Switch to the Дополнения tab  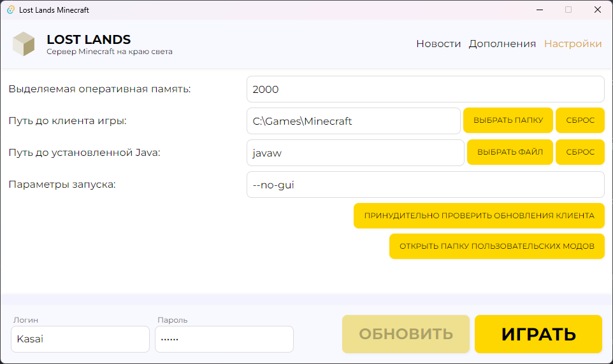(x=502, y=44)
